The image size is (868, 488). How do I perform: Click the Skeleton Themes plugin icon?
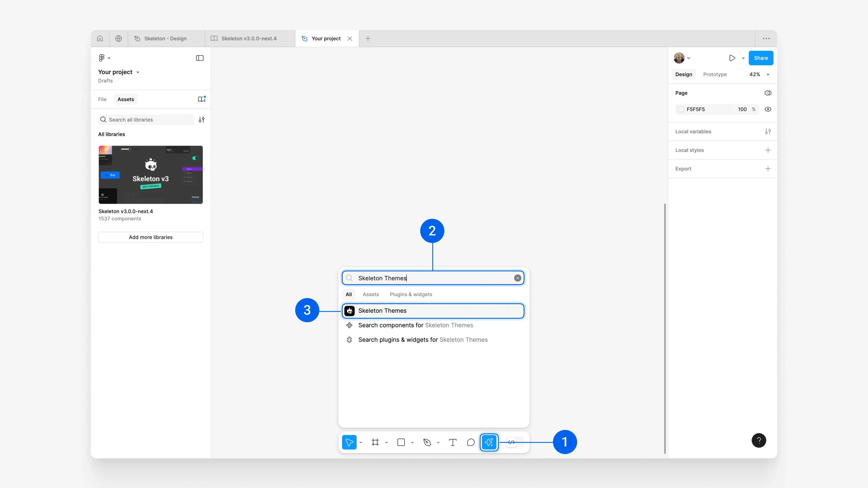pos(349,310)
